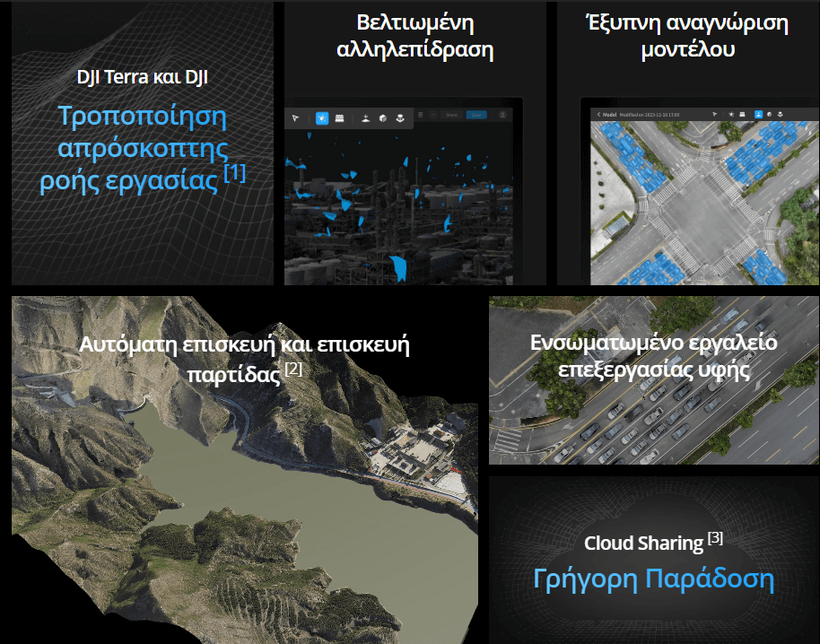Click the Βελτιωμένη αλληλεπίδραση card title
Screen dimensions: 820x644
tap(414, 36)
